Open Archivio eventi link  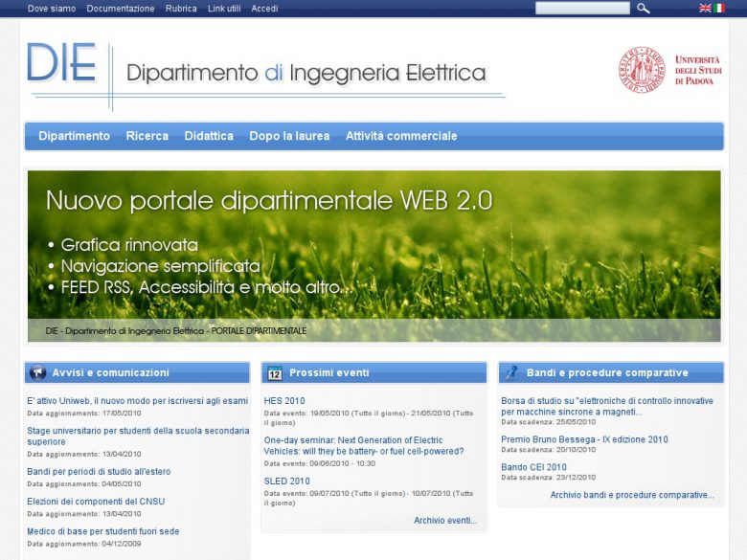445,521
